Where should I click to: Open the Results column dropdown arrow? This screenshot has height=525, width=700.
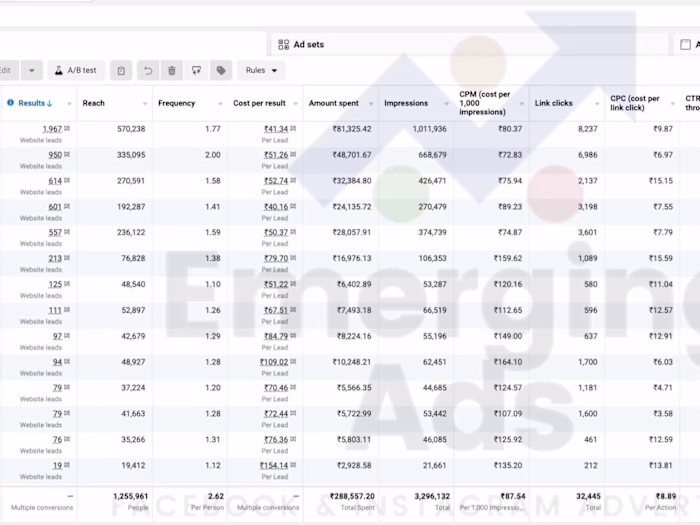coord(69,104)
